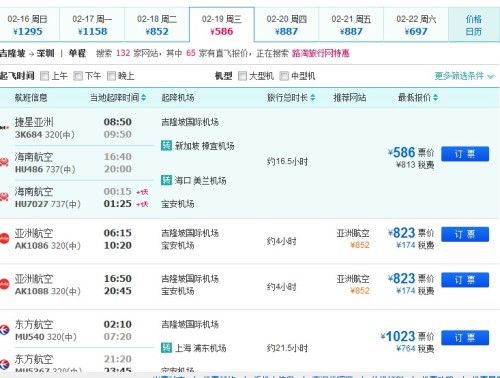Open the 价格日历 price calendar
This screenshot has height=378, width=500.
[474, 25]
